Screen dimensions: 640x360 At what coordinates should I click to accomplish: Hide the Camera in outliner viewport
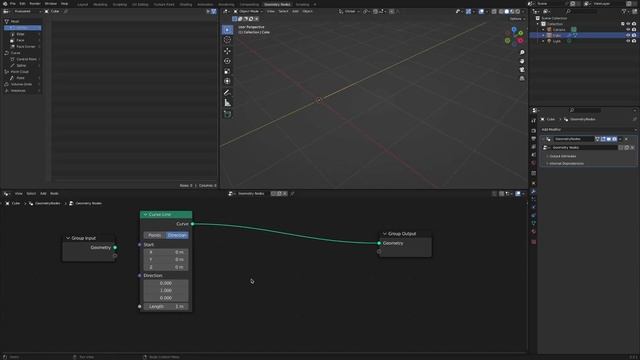pos(628,30)
